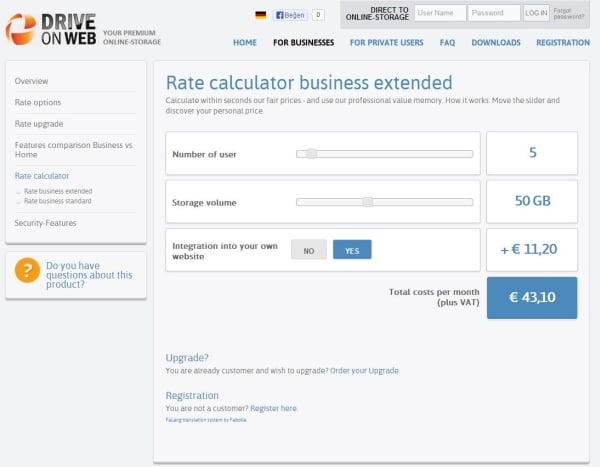Focus the Password input field
The width and height of the screenshot is (600, 467).
click(x=494, y=14)
